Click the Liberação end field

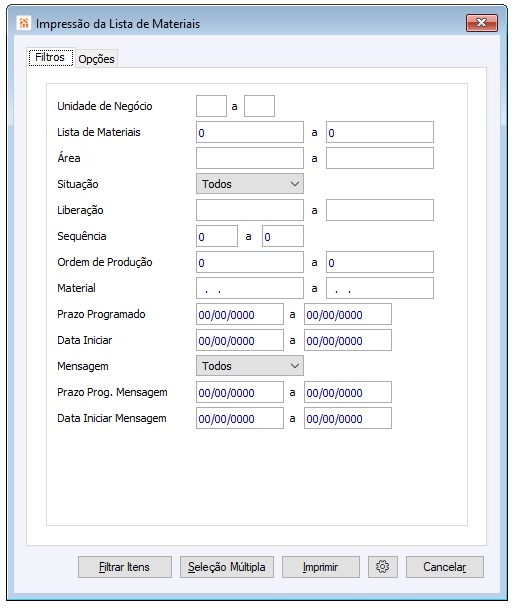tap(380, 210)
